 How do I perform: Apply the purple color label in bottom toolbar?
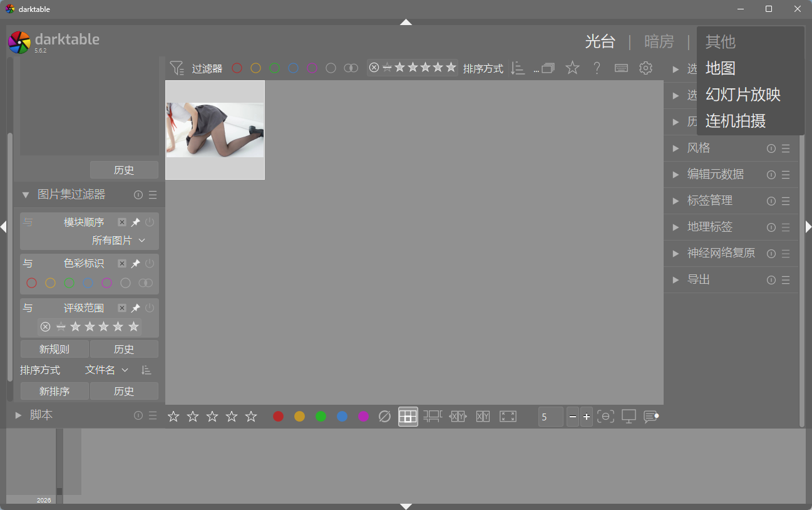364,417
